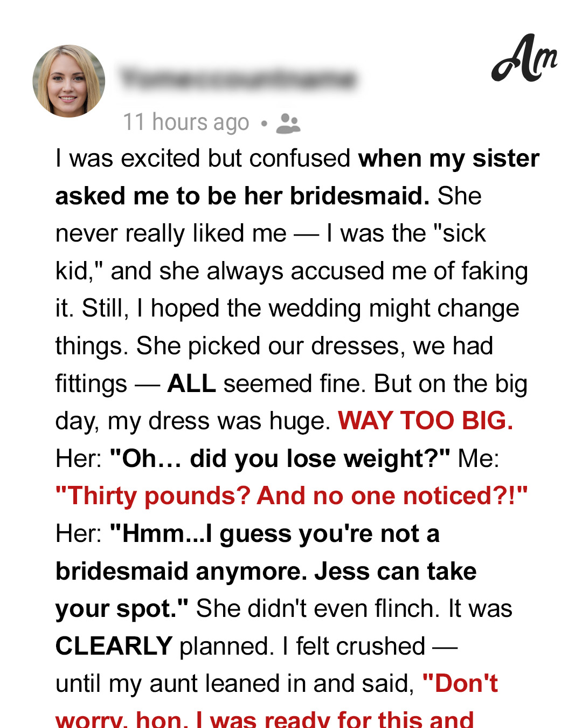Click the friends audience icon beside the timestamp

click(288, 123)
